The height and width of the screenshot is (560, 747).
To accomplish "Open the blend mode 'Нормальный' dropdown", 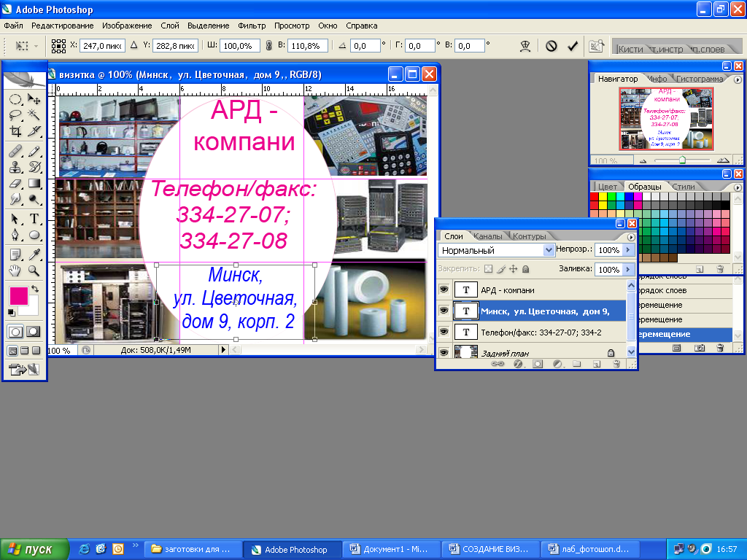I will pos(549,250).
